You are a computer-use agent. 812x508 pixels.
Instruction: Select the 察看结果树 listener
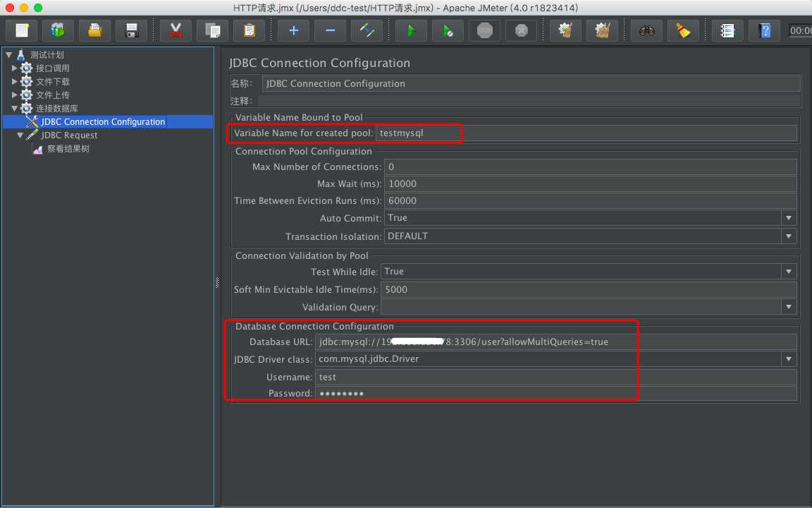[x=68, y=149]
